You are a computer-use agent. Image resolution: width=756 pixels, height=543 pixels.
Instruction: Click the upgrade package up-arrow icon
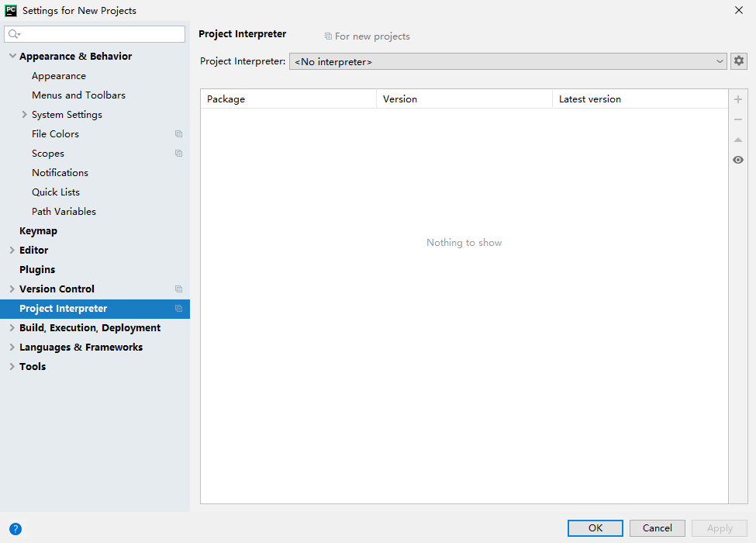[x=738, y=140]
